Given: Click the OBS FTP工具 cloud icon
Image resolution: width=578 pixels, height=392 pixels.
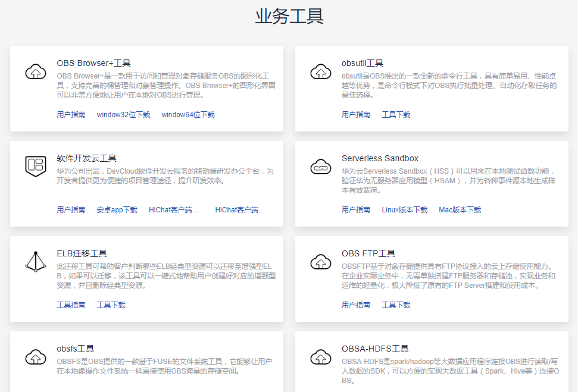Looking at the screenshot, I should 321,262.
